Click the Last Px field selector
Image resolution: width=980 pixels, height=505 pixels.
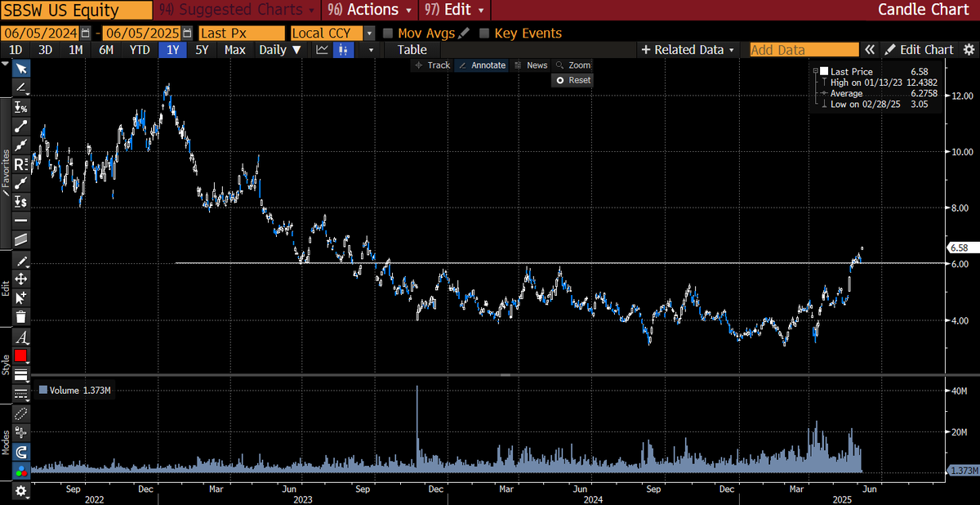(x=242, y=34)
